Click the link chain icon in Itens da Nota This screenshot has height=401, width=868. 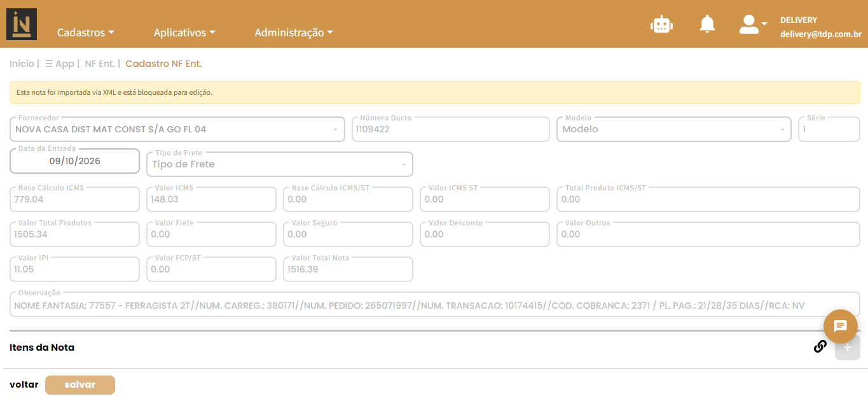click(x=820, y=346)
